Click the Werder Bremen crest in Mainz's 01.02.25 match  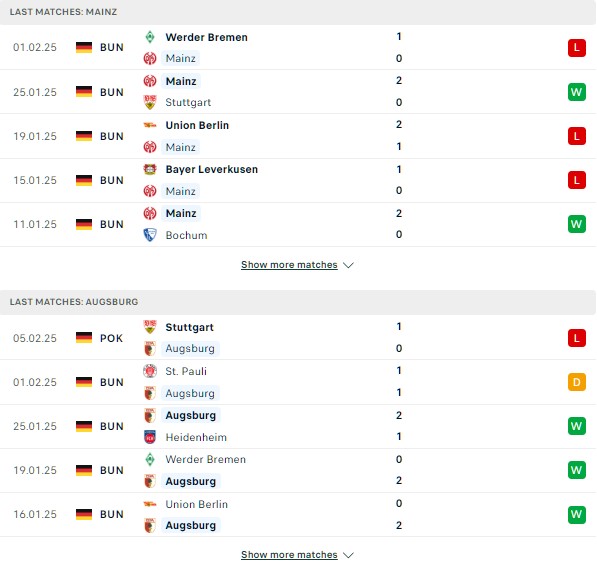click(150, 37)
